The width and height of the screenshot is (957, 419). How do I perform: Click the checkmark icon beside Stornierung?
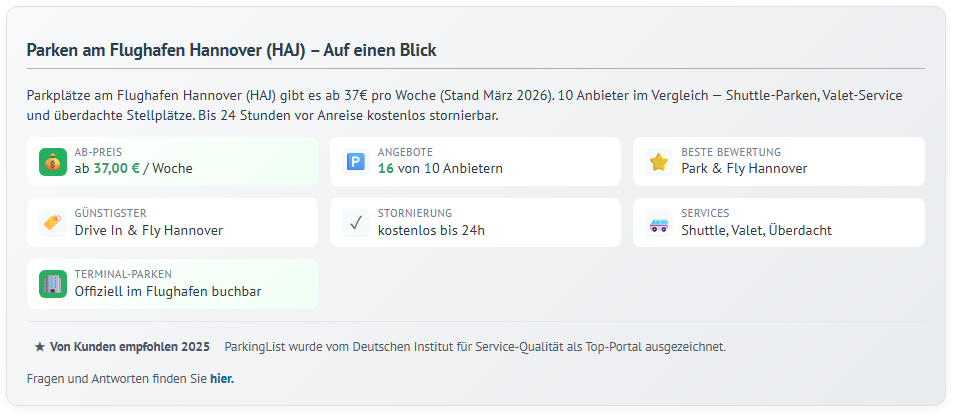[356, 223]
